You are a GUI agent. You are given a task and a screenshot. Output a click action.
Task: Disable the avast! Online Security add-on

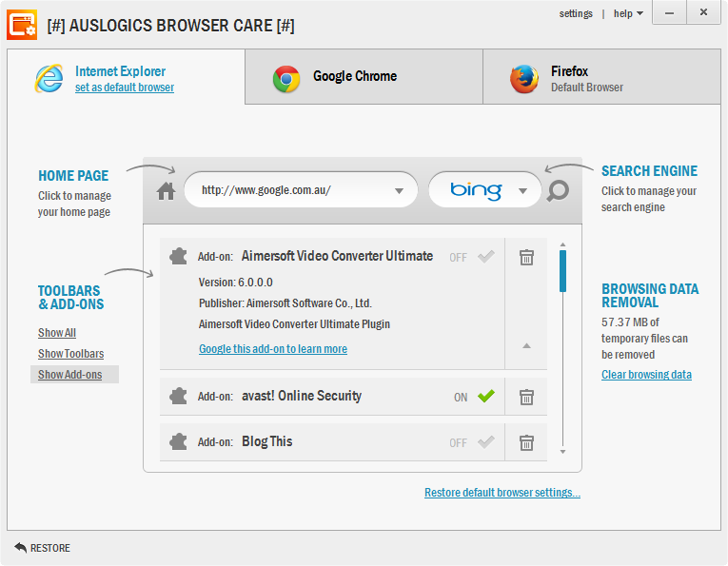486,396
